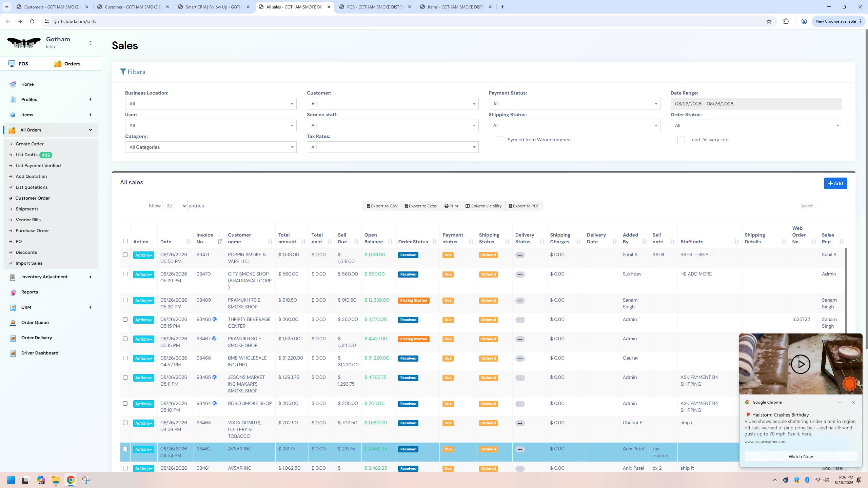Check the Load Delivery Info box
868x488 pixels.
(x=681, y=140)
